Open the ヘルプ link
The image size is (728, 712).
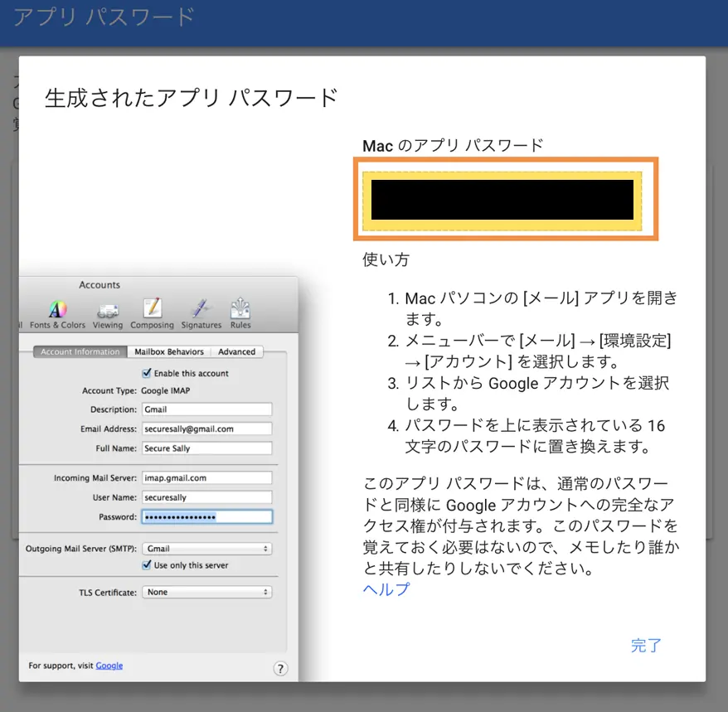pos(386,589)
